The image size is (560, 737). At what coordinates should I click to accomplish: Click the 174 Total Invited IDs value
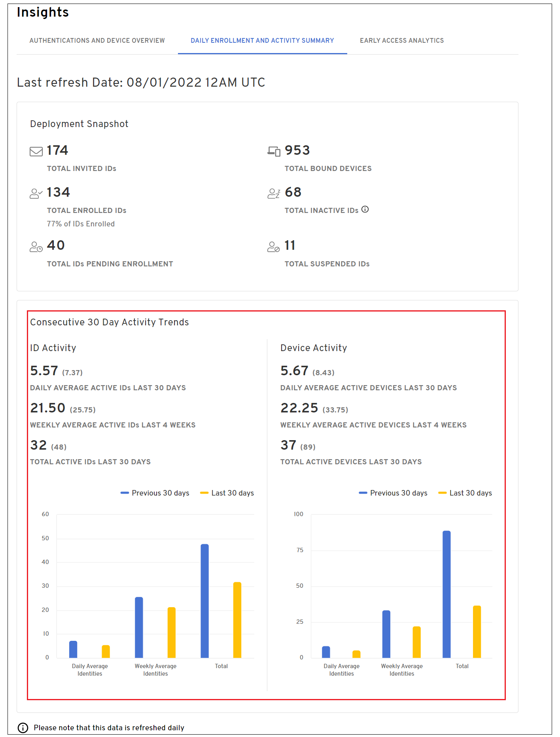(57, 150)
